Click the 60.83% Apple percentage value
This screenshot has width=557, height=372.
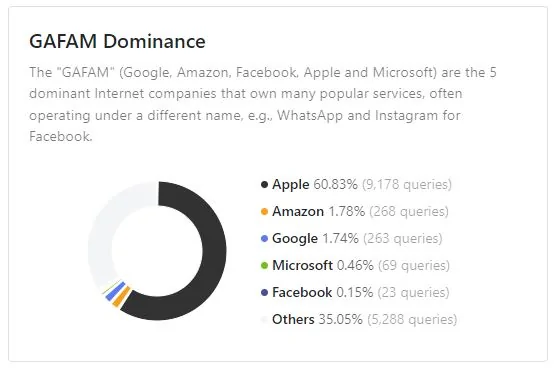pyautogui.click(x=335, y=185)
